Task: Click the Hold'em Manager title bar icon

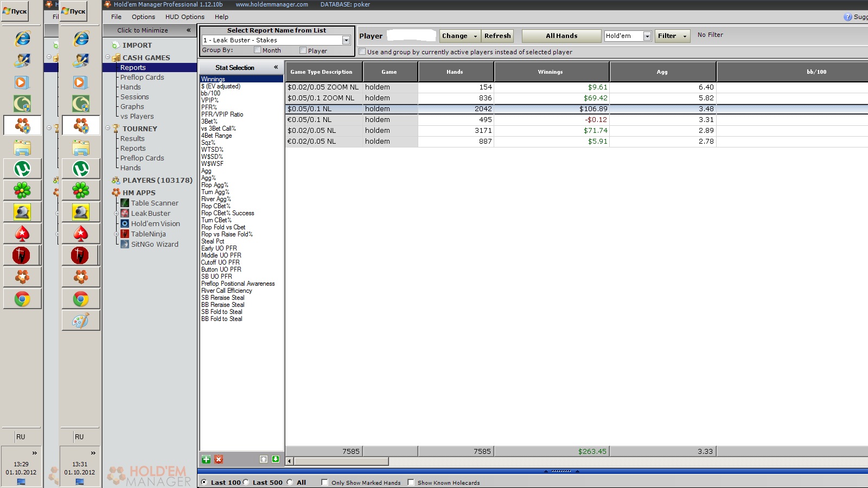Action: pos(107,4)
